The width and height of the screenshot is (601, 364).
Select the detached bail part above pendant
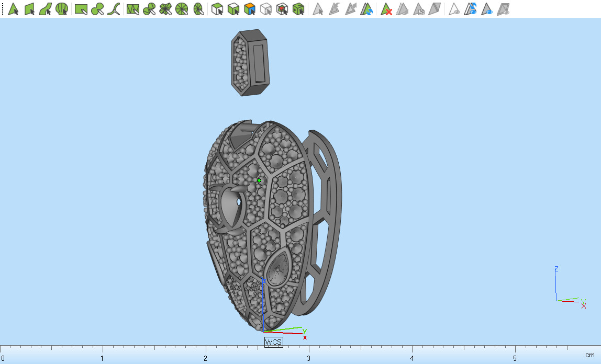tap(250, 63)
